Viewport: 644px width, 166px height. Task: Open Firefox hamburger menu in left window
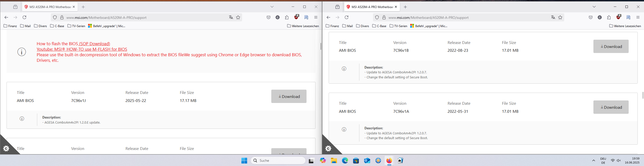(x=316, y=17)
